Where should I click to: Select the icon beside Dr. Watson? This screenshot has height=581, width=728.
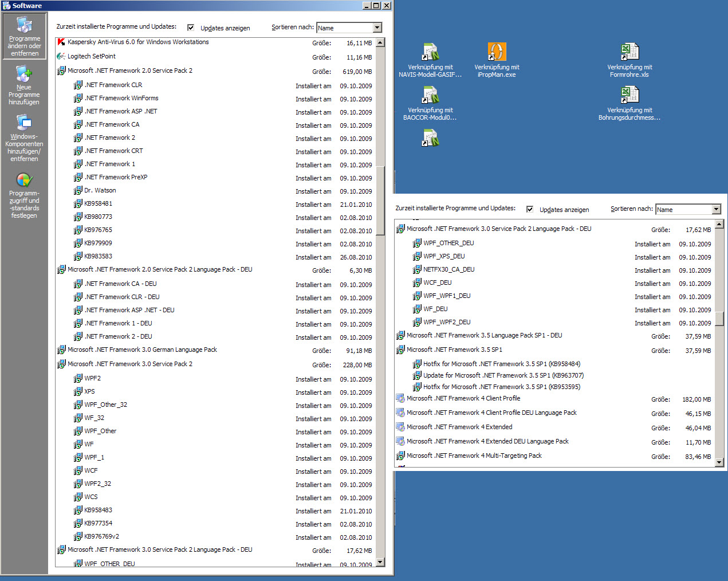pyautogui.click(x=78, y=191)
